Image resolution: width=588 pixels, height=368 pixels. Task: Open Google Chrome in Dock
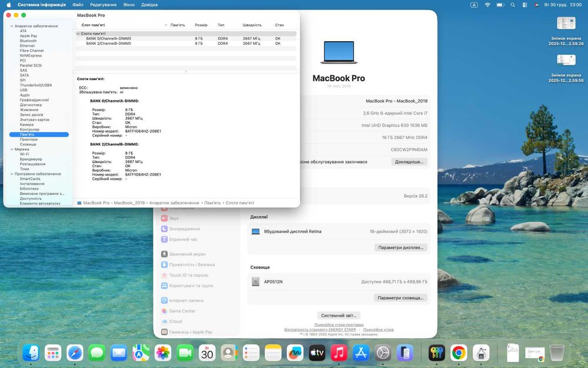(x=459, y=353)
